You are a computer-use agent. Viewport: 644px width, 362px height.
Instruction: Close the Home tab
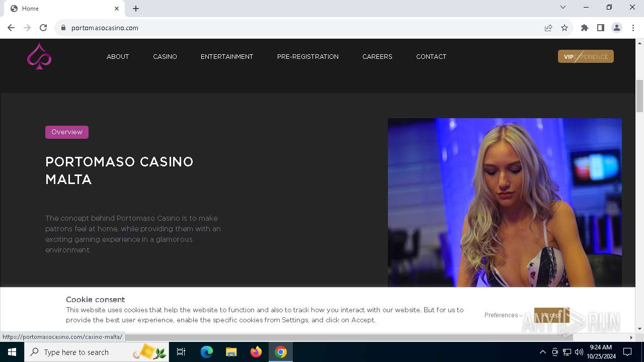117,9
